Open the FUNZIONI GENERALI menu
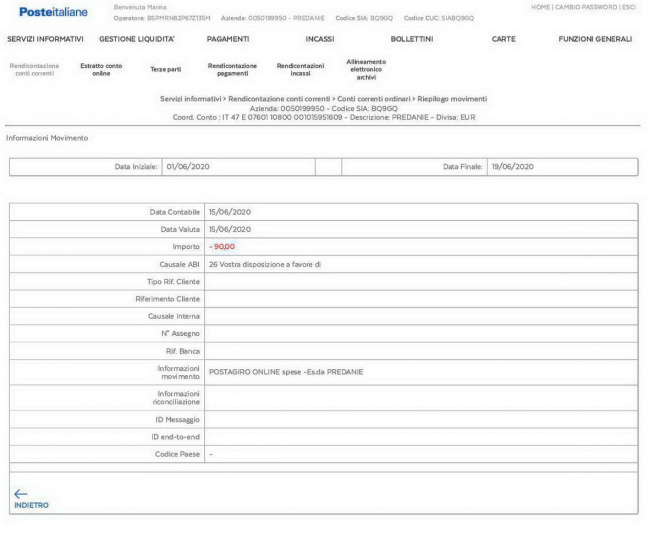 tap(595, 39)
